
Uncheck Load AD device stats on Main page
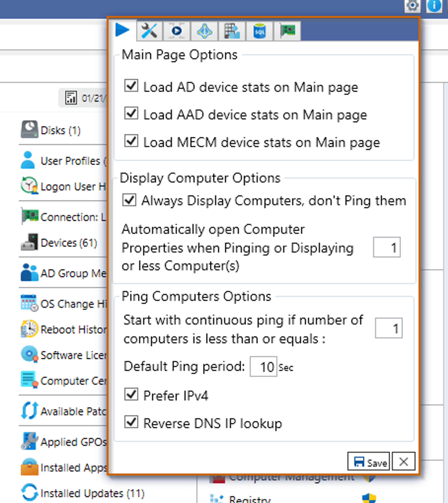(131, 86)
